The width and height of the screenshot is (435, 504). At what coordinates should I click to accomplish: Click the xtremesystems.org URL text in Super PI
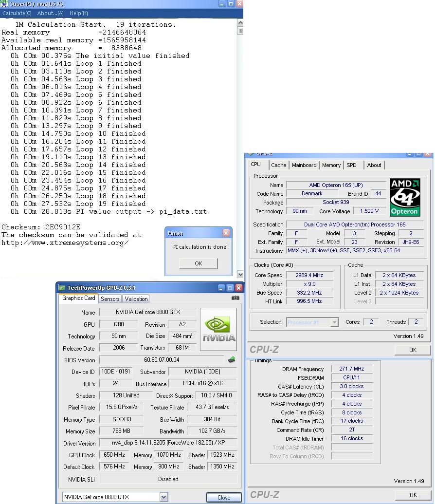(65, 243)
